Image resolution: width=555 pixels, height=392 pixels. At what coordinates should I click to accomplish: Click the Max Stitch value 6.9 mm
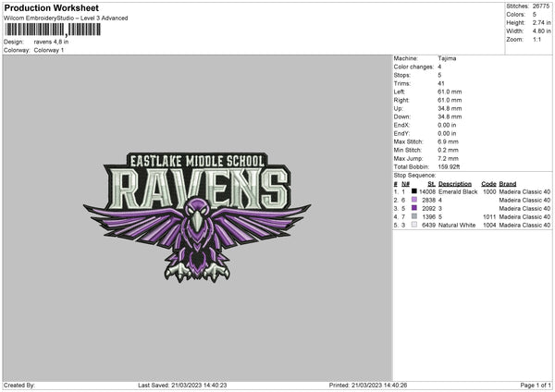pyautogui.click(x=448, y=141)
